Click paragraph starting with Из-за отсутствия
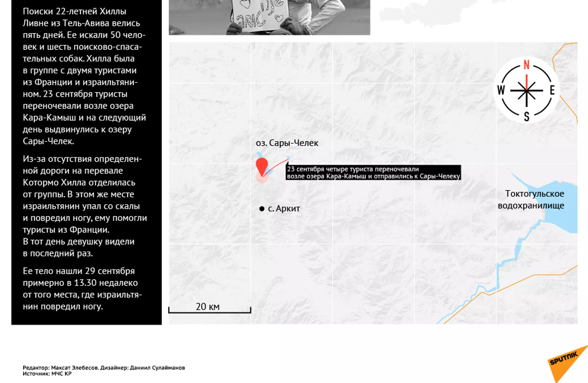This screenshot has width=588, height=383. (84, 206)
